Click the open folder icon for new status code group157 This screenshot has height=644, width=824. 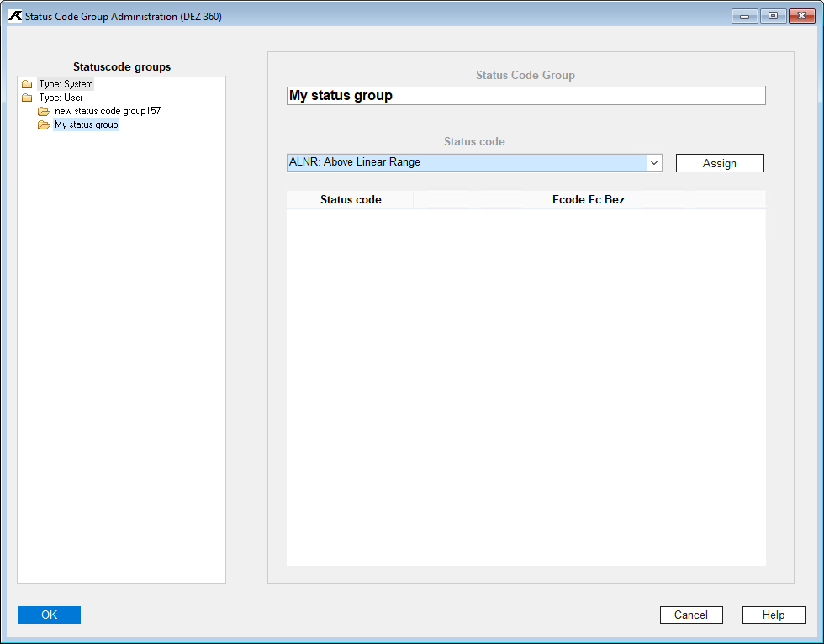click(x=44, y=111)
